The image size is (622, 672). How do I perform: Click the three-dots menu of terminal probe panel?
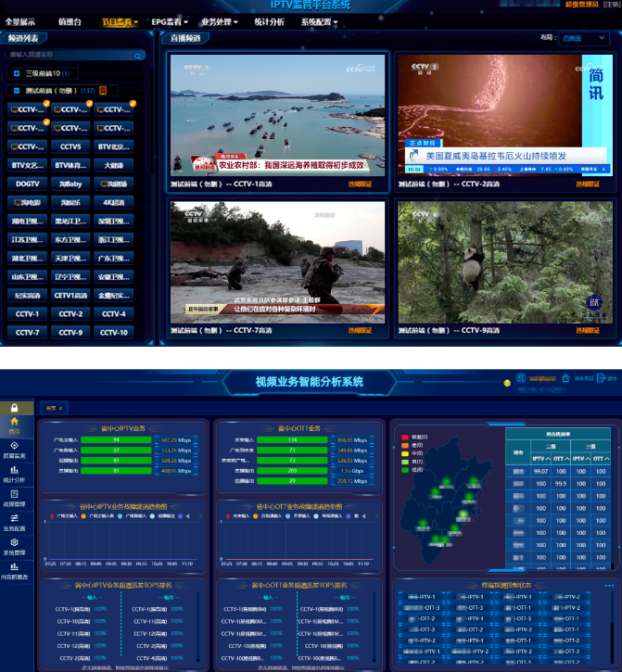(609, 586)
